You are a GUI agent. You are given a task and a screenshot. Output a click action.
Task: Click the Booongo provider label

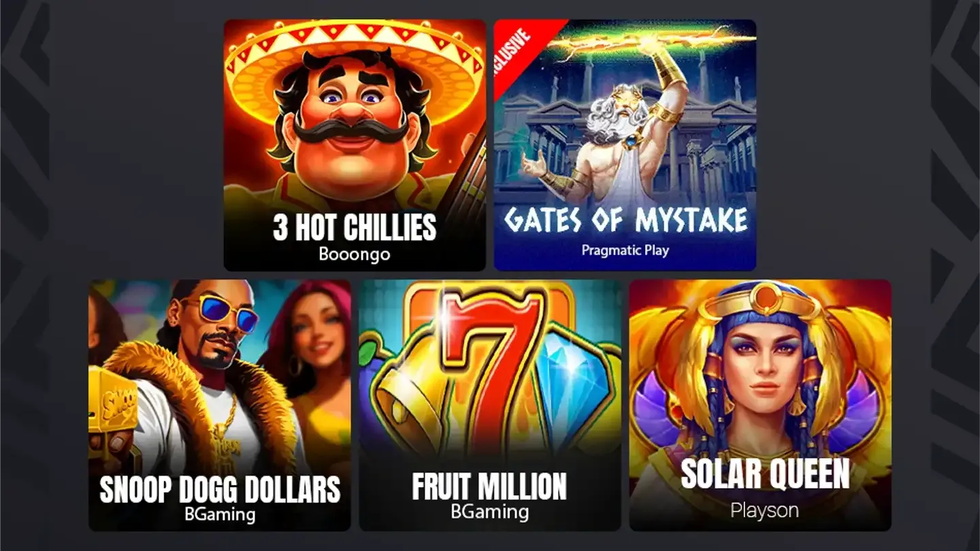click(355, 254)
